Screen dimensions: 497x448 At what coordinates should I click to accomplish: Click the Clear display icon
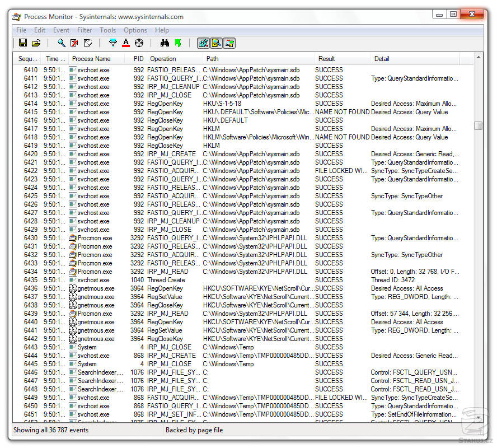point(87,43)
